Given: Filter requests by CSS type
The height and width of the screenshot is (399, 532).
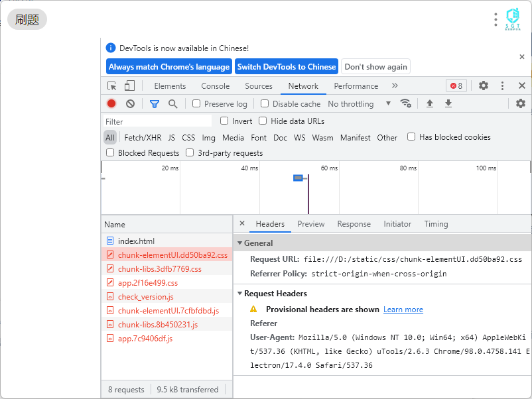Looking at the screenshot, I should click(188, 138).
